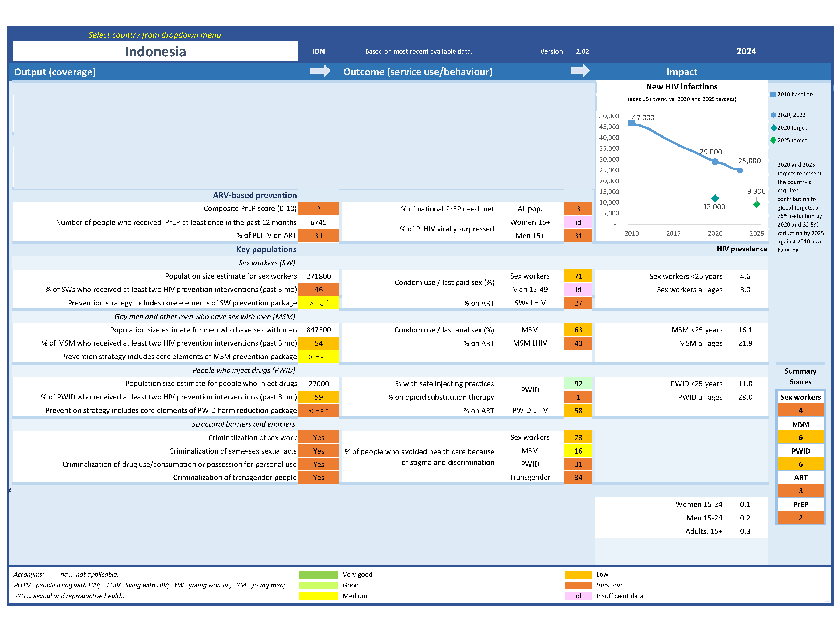Click the 2020 target diamond marker near 12 000
Viewport: 840px width, 630px height.
click(x=715, y=198)
